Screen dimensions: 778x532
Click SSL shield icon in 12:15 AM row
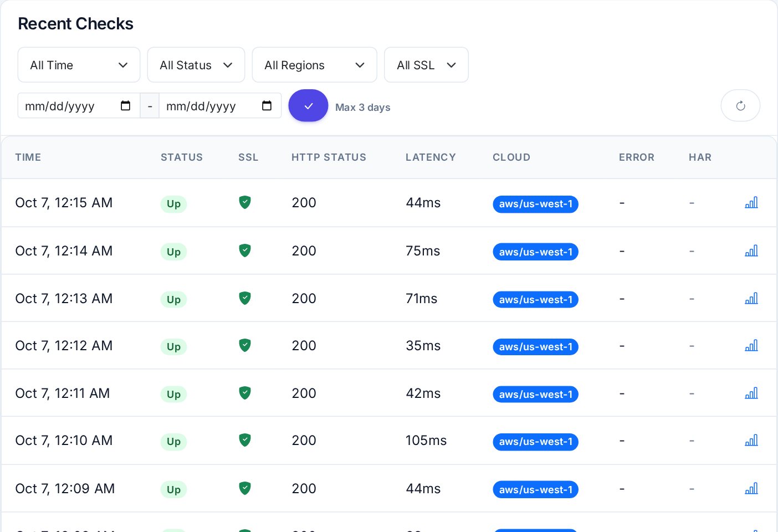coord(245,202)
